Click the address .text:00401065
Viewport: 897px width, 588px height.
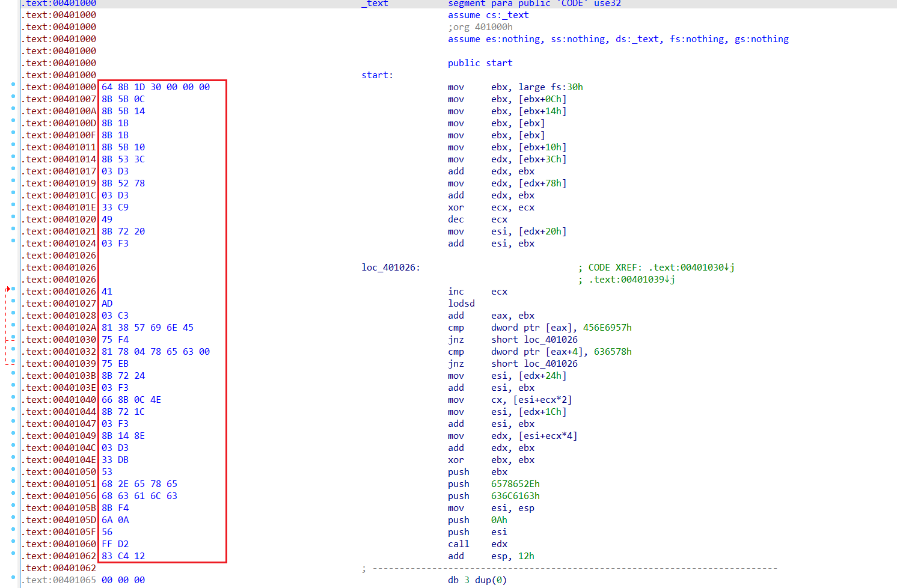[59, 580]
